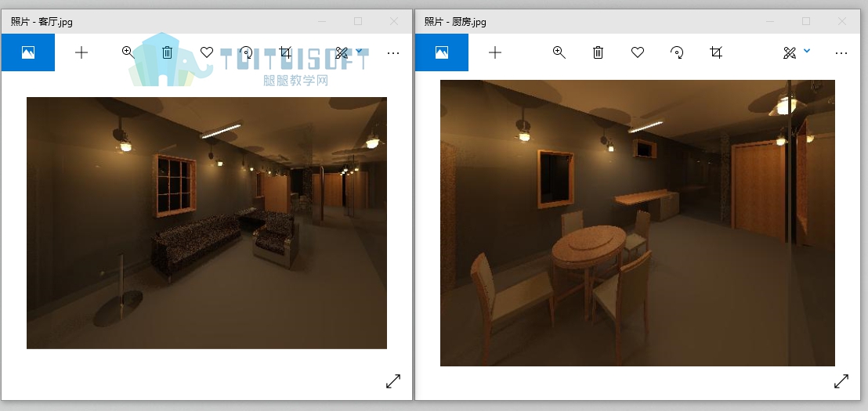Rotate the 客厅.jpg photo
The image size is (868, 411).
(x=246, y=52)
